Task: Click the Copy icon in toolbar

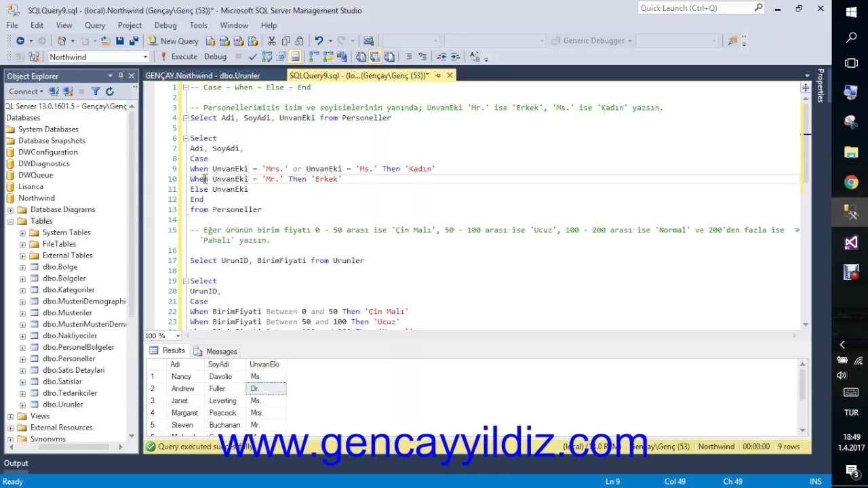Action: click(x=285, y=41)
